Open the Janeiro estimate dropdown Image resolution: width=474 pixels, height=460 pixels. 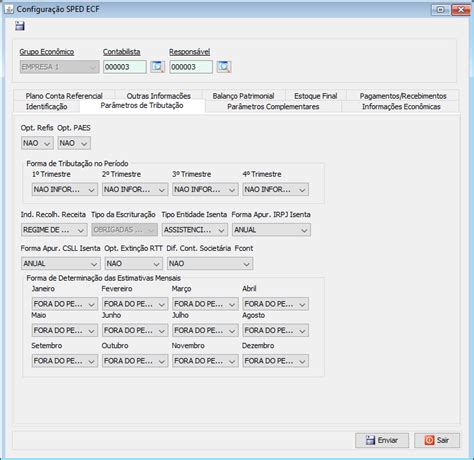(x=65, y=304)
